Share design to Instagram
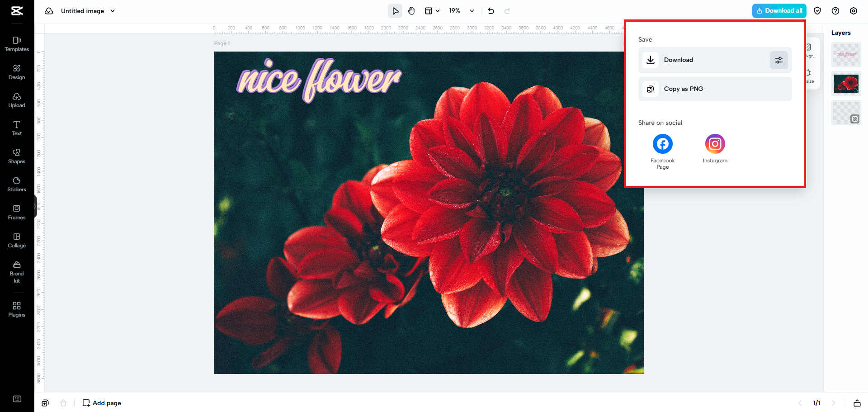 (x=715, y=143)
